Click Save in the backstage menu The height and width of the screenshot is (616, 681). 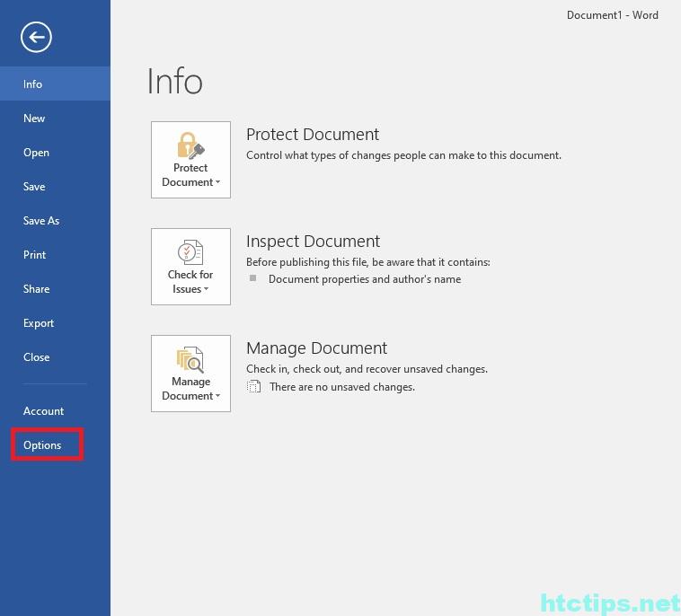coord(34,186)
